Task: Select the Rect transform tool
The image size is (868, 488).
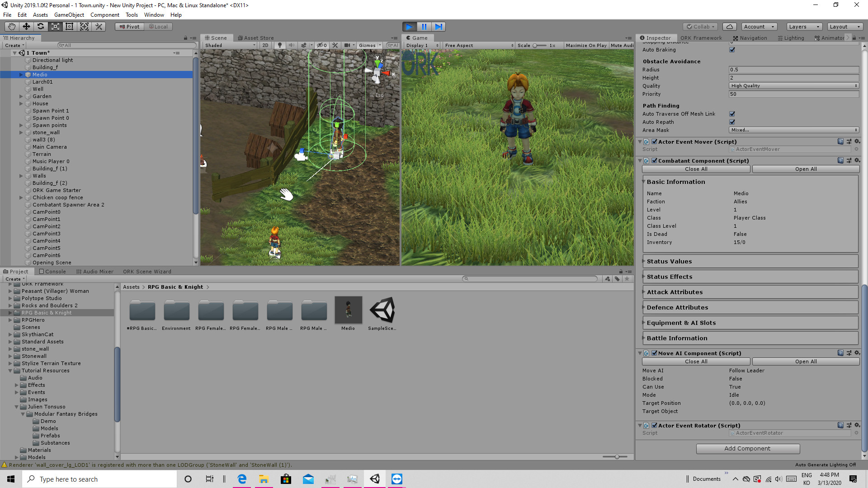Action: coord(70,27)
